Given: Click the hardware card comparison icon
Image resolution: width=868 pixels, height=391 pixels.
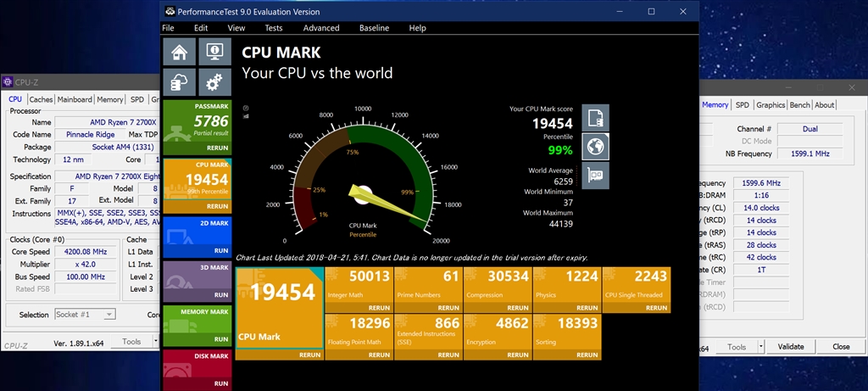Looking at the screenshot, I should 595,175.
